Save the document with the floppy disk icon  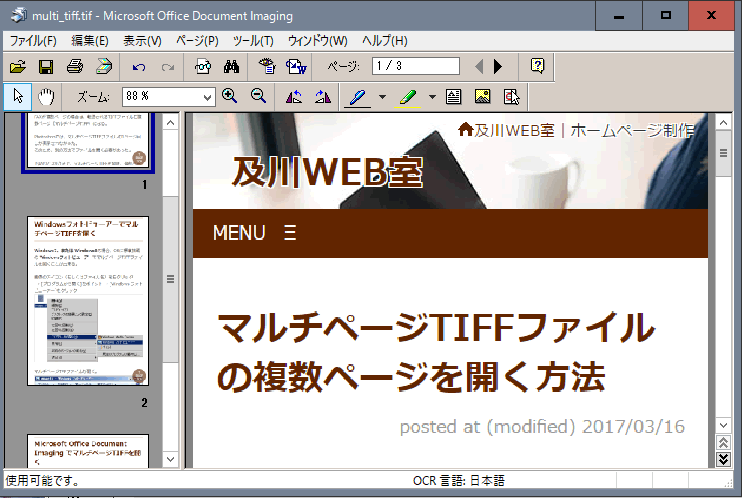coord(46,66)
